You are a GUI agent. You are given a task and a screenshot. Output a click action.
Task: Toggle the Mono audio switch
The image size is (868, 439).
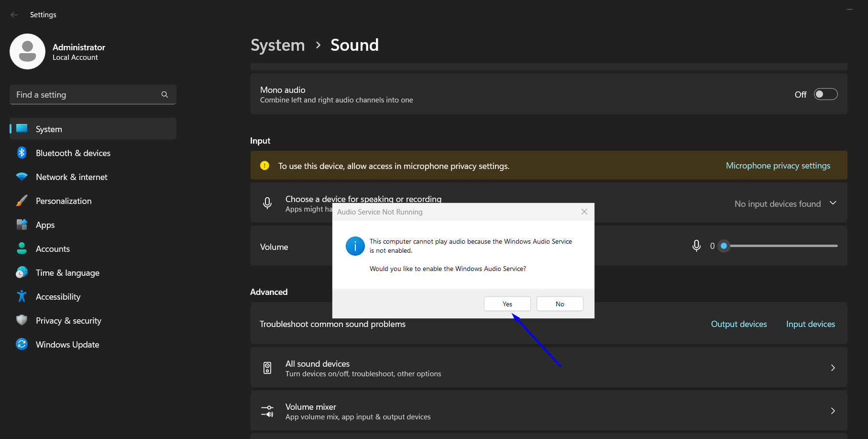[825, 94]
